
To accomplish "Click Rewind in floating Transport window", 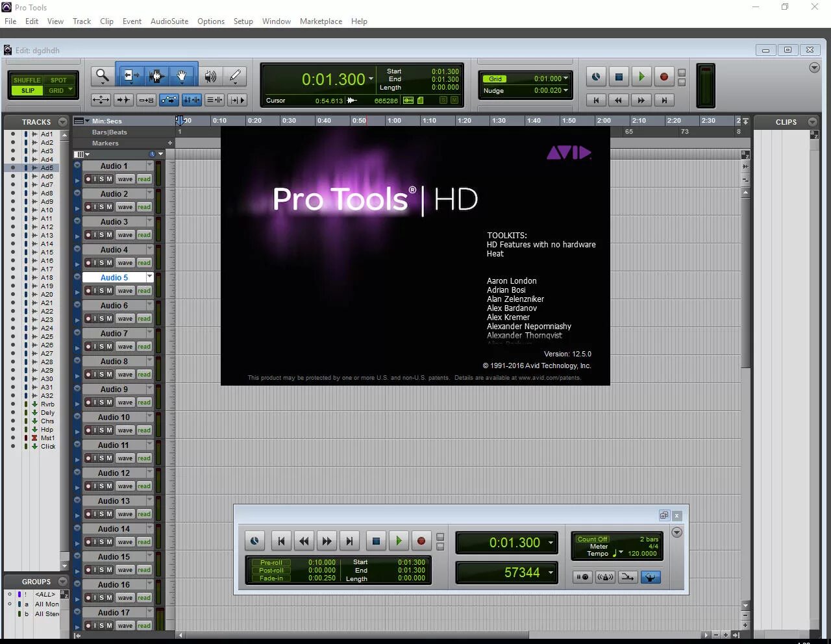I will [304, 541].
